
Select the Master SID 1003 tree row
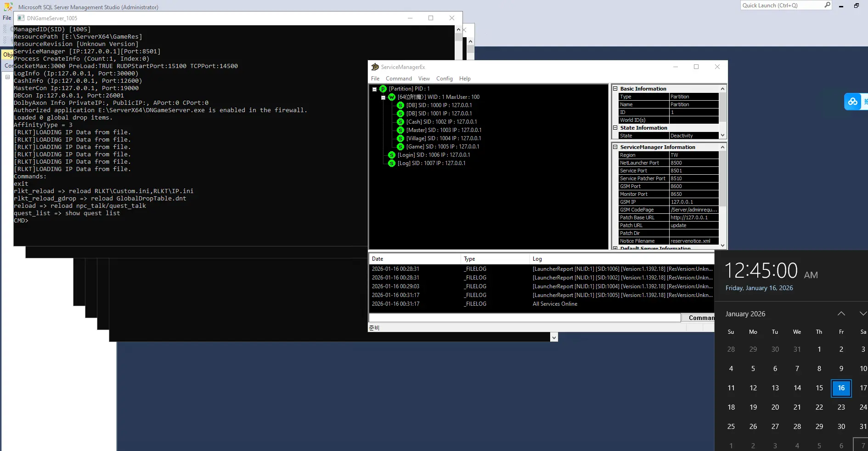pyautogui.click(x=444, y=130)
